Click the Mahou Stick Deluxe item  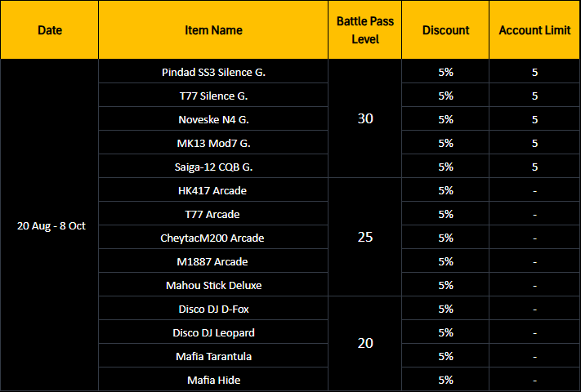[x=213, y=285]
